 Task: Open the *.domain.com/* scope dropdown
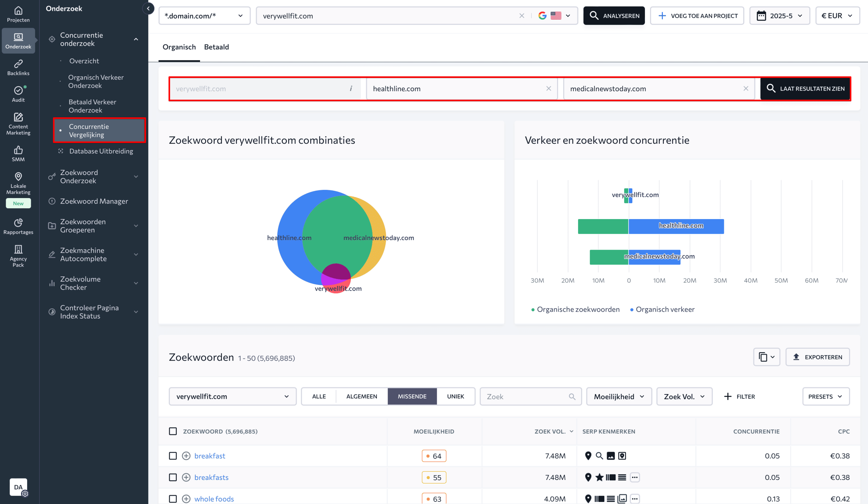coord(204,16)
